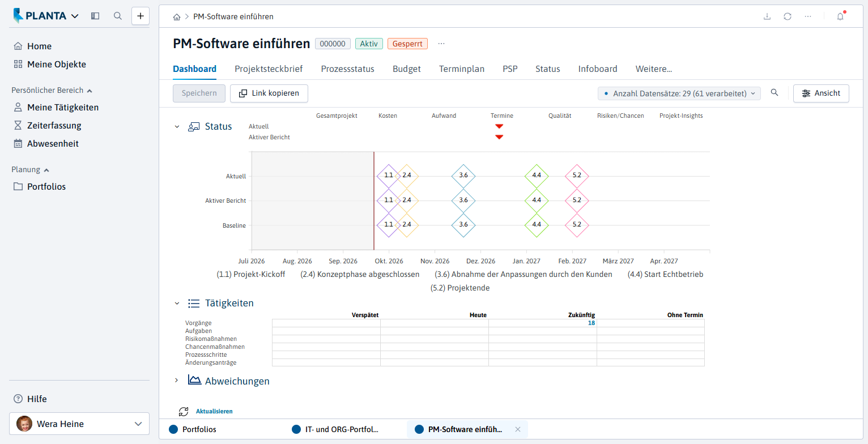This screenshot has width=868, height=444.
Task: Select the 4.4 milestone in Aktuell row
Action: [537, 176]
